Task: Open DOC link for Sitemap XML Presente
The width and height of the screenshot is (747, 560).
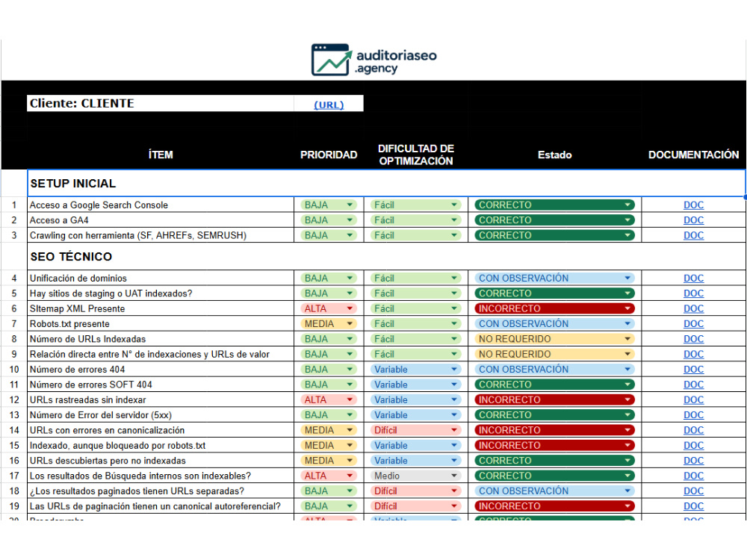Action: coord(694,308)
